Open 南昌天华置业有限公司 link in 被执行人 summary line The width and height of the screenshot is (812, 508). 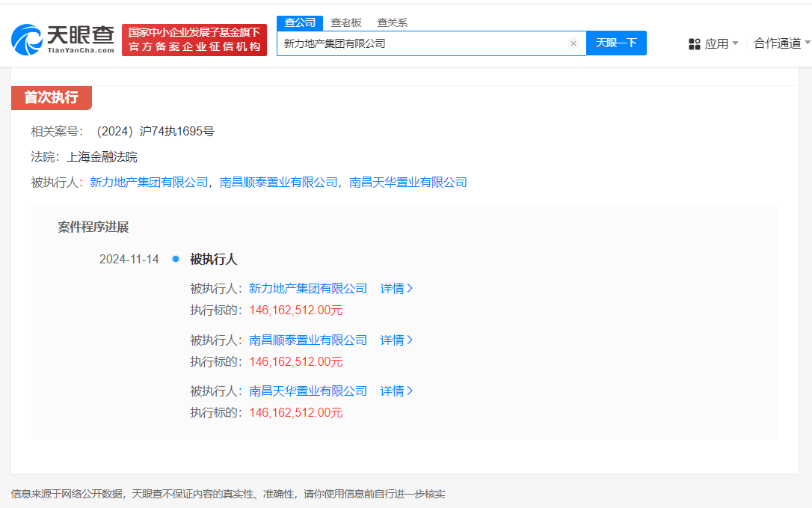(408, 183)
